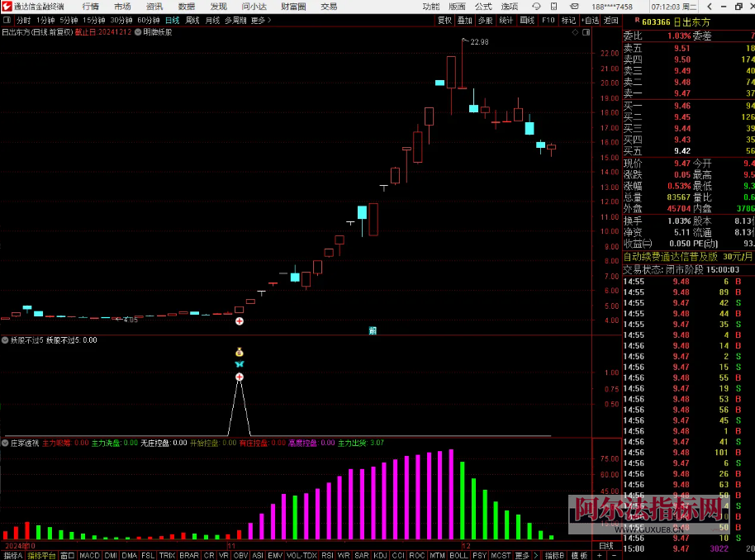This screenshot has width=755, height=560.
Task: Click the restore icon at the chart's top right
Action: 587,32
